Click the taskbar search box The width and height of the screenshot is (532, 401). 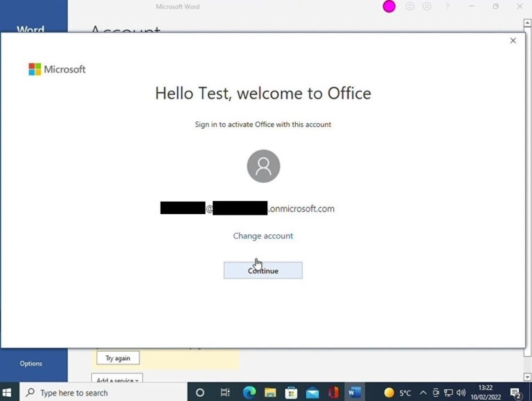[103, 393]
